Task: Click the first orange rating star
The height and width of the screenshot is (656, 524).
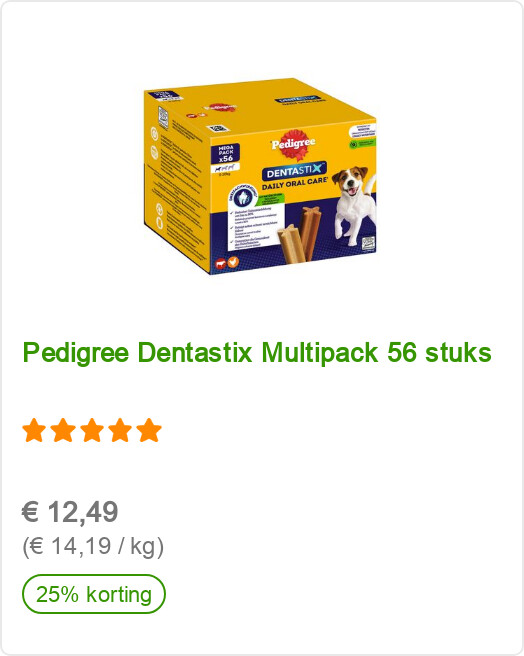Action: pyautogui.click(x=34, y=430)
